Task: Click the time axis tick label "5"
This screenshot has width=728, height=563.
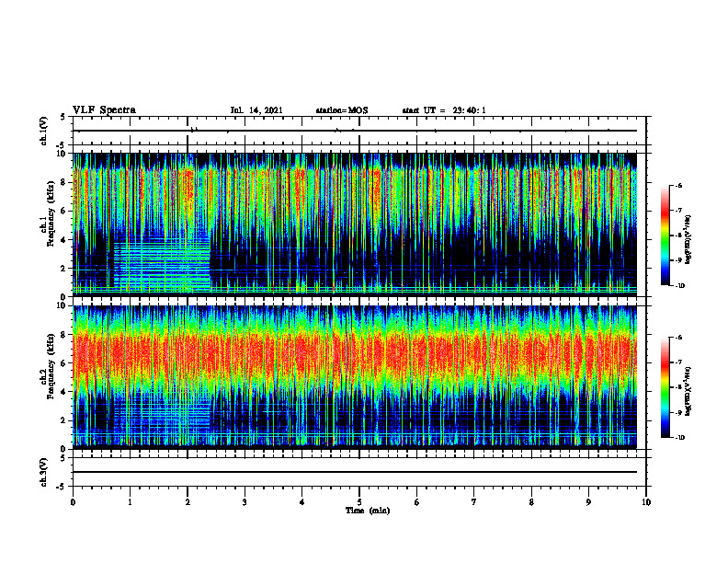Action: (359, 502)
